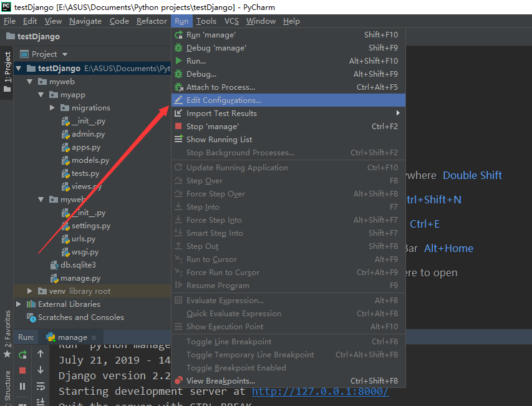Viewport: 532px width, 406px height.
Task: Open the Import Test Results submenu
Action: tap(288, 114)
